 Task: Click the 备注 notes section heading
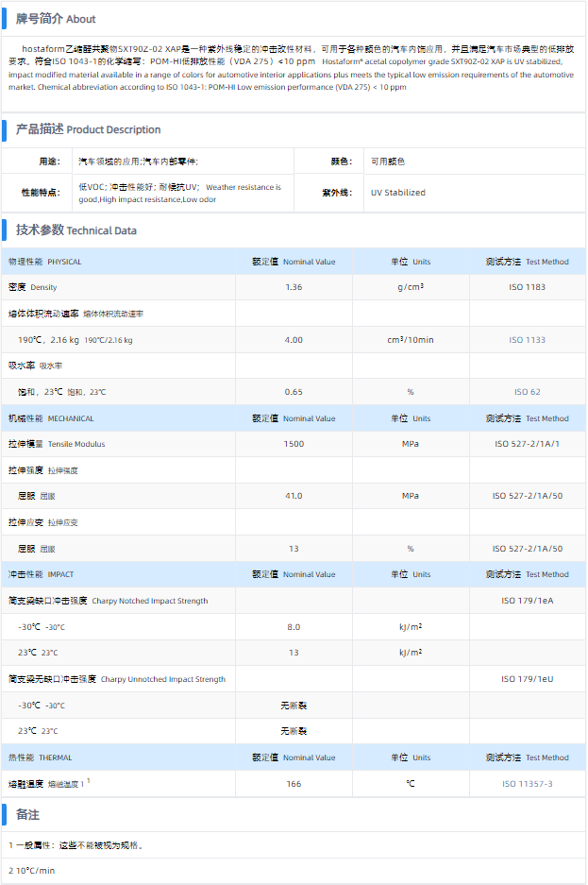click(x=27, y=814)
